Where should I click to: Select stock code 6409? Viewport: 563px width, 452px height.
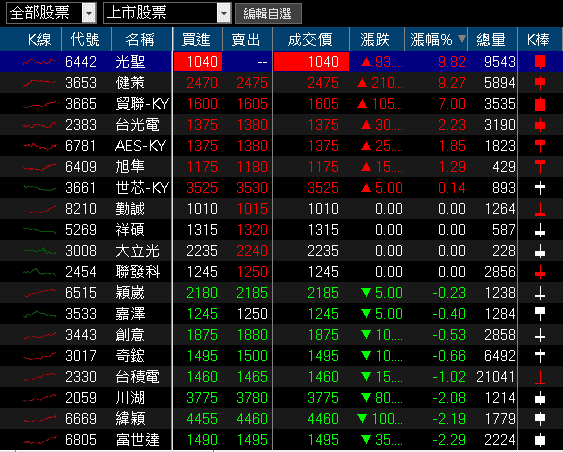[x=81, y=167]
